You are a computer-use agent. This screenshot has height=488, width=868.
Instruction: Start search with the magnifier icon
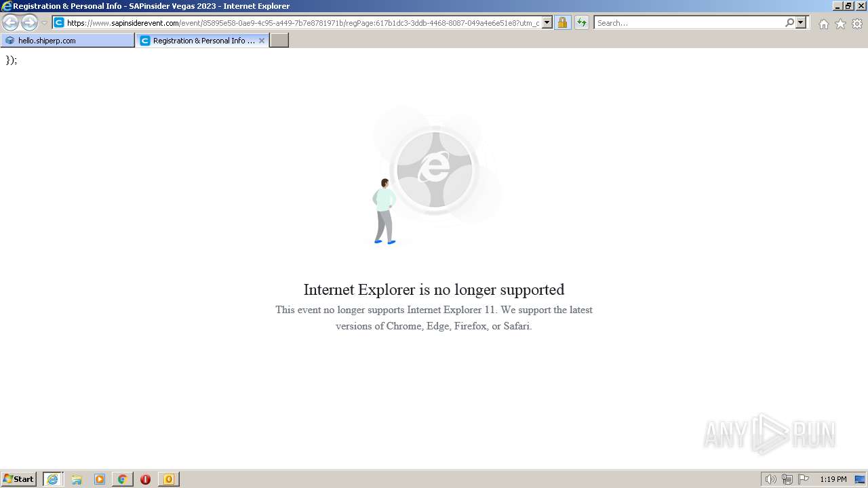tap(789, 23)
